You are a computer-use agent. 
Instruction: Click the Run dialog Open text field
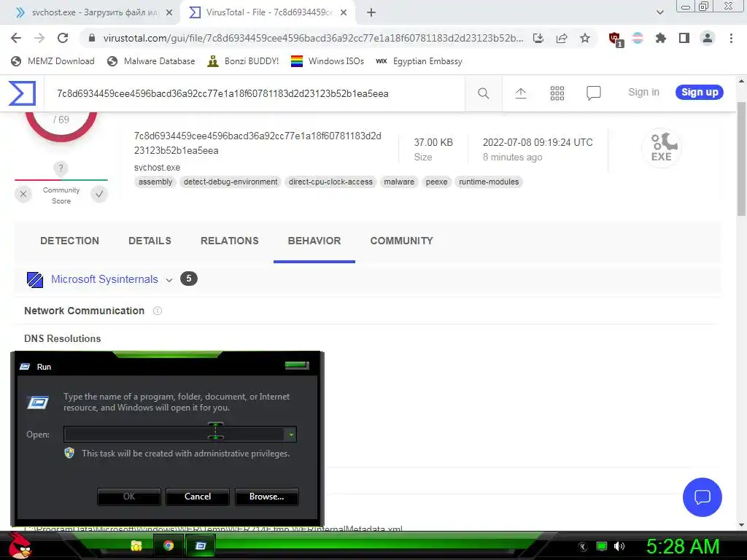[175, 435]
